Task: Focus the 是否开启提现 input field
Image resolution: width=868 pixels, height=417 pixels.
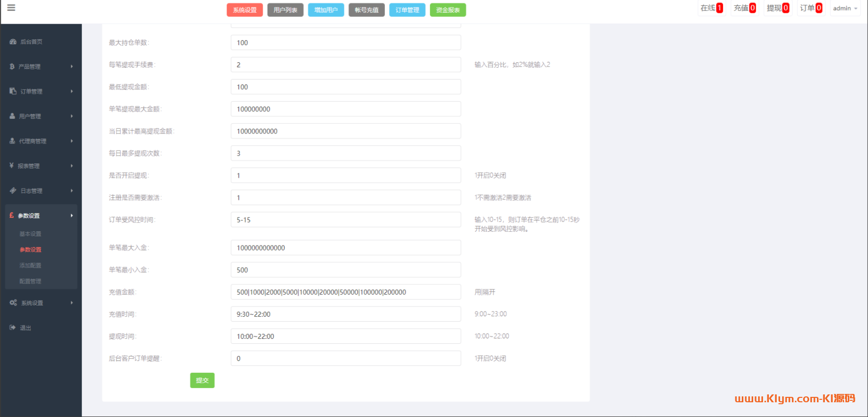Action: (346, 175)
